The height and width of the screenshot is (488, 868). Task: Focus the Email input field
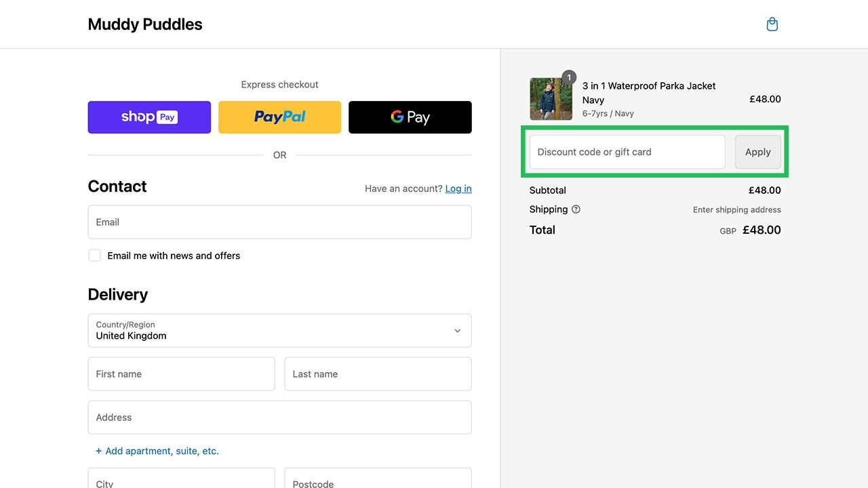tap(279, 222)
